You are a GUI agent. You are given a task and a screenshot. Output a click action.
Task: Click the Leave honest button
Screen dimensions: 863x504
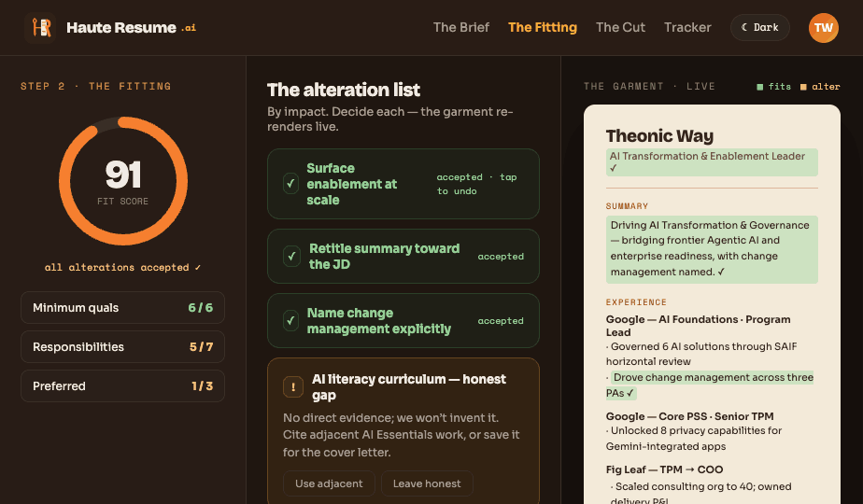pyautogui.click(x=427, y=483)
